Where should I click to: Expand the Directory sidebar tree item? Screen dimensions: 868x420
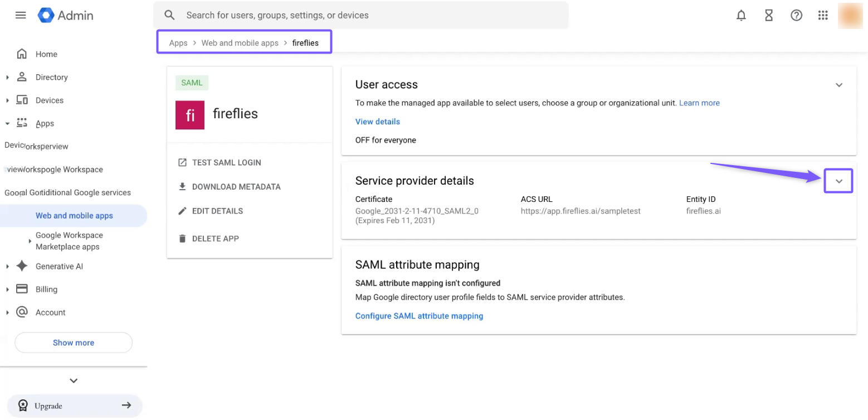pyautogui.click(x=8, y=78)
